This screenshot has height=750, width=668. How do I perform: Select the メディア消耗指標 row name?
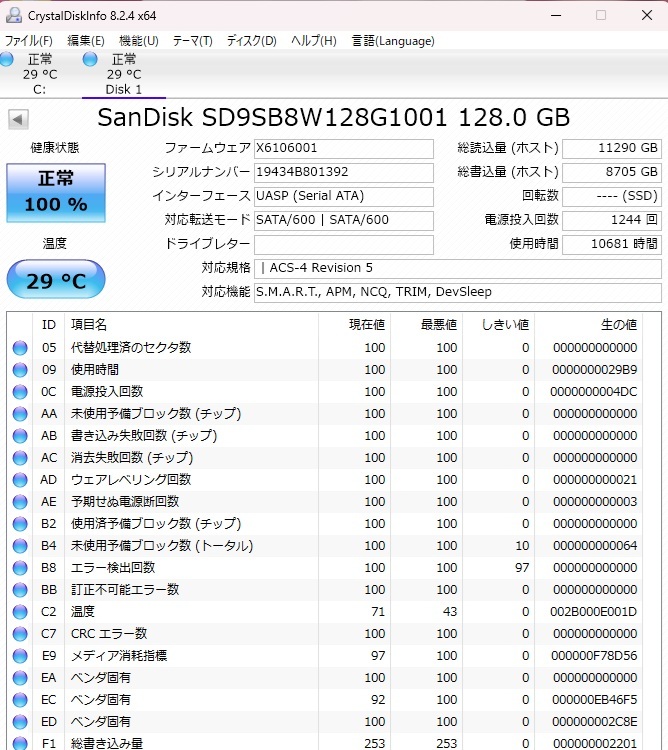coord(119,656)
